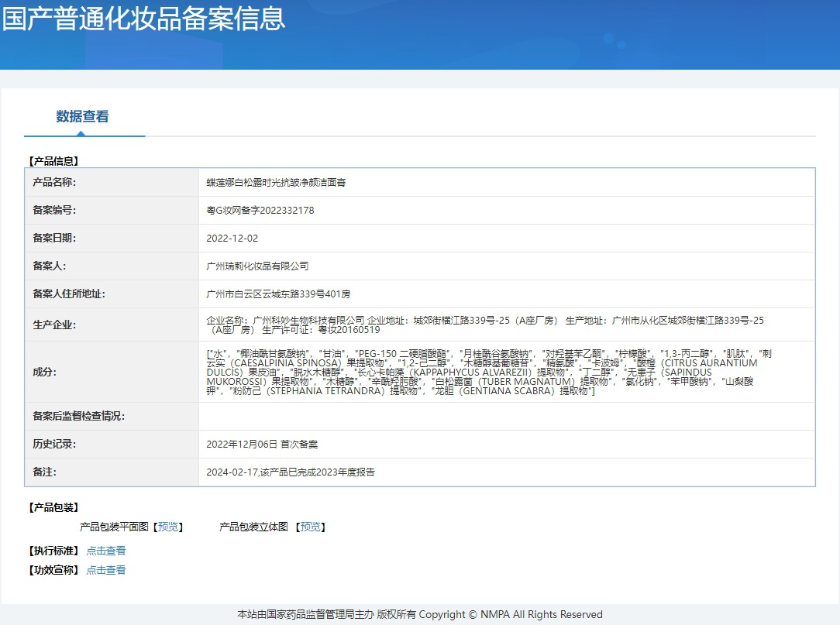This screenshot has height=625, width=840.
Task: Select manufacturer details starting 企业名称
Action: coord(485,325)
